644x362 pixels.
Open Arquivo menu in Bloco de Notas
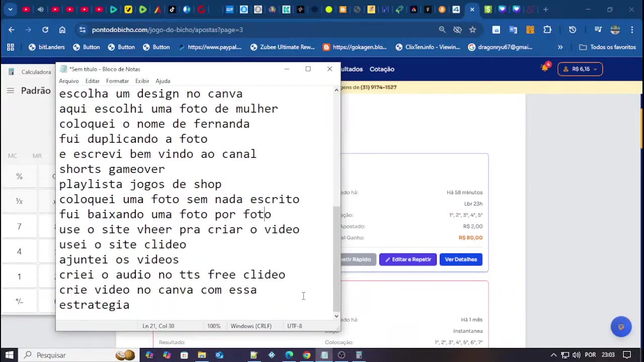coord(69,81)
